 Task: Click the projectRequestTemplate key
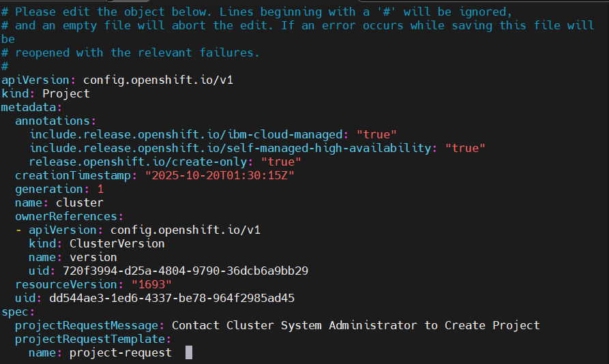(x=90, y=339)
